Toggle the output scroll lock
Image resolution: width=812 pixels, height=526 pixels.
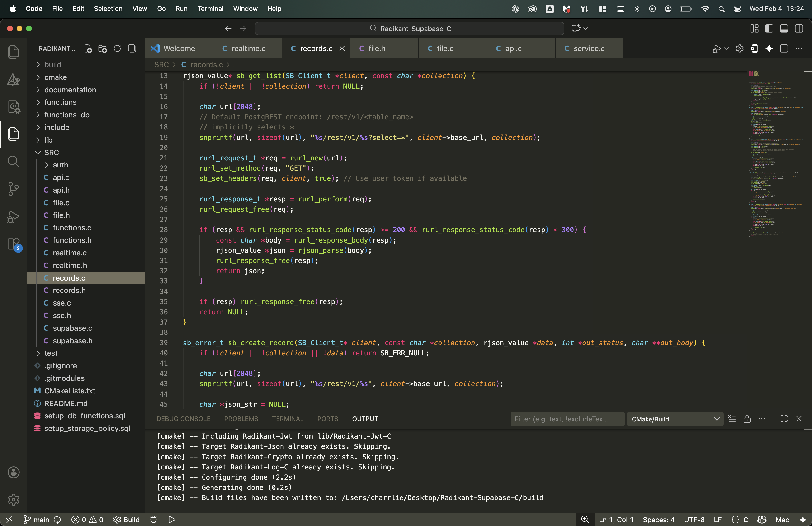coord(747,419)
